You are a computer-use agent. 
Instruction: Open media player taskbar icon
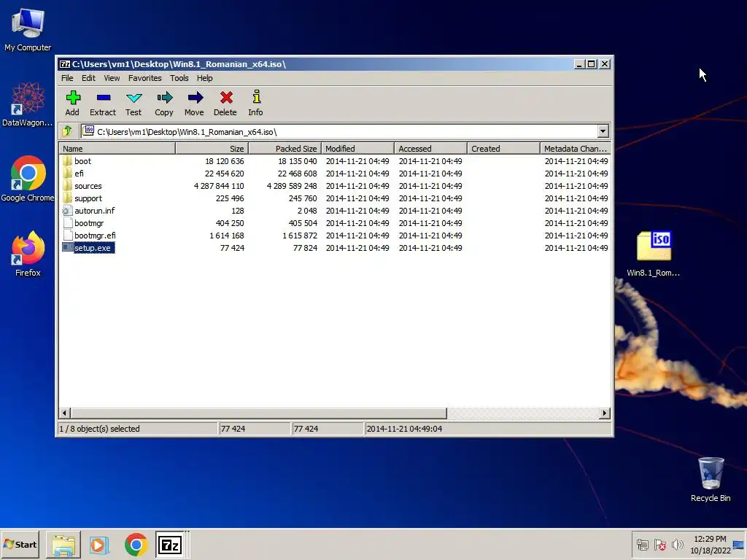pyautogui.click(x=99, y=545)
